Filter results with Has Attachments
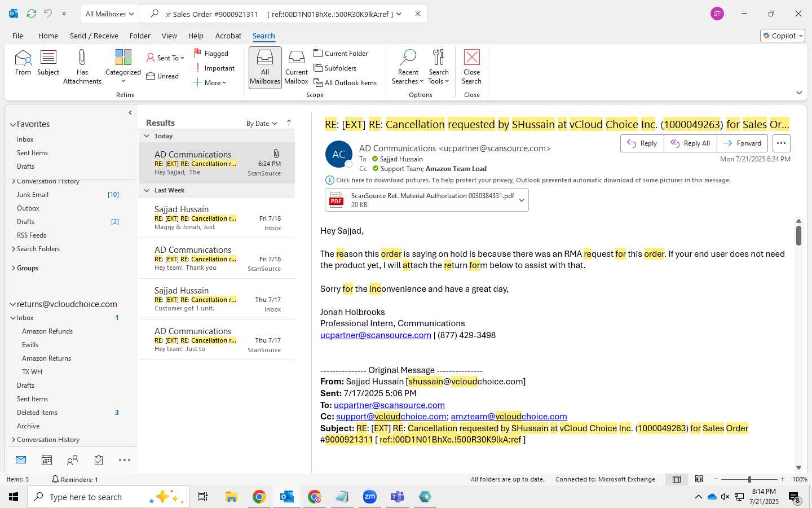The height and width of the screenshot is (508, 812). [82, 67]
